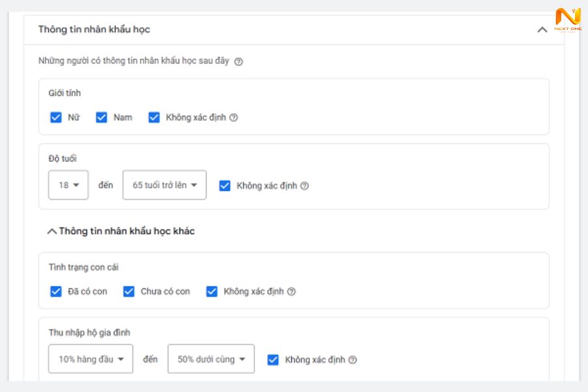Click help icon next to parental status Không xác định

291,292
